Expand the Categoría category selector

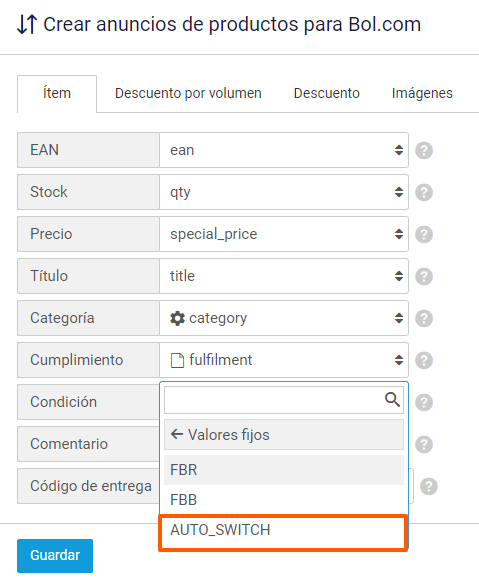click(284, 318)
